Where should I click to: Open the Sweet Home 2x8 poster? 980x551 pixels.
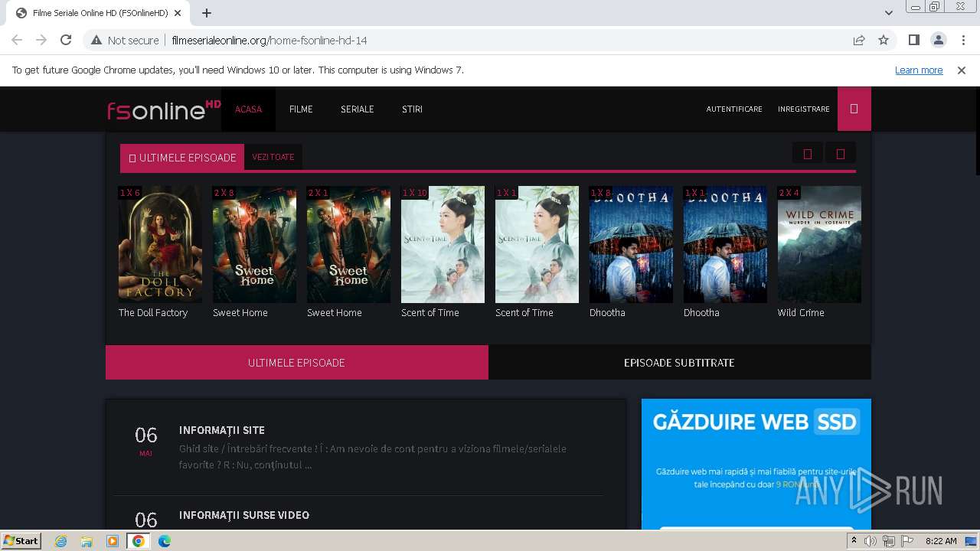tap(254, 244)
